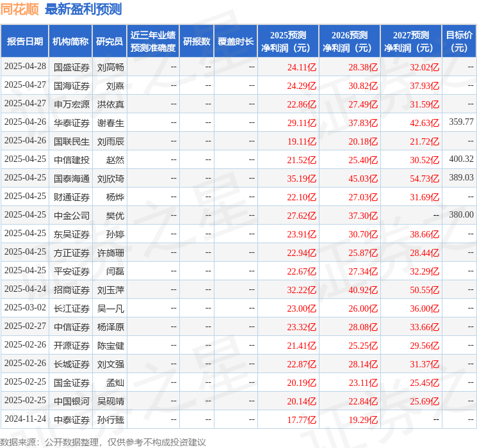Viewport: 477px width, 448px height.
Task: Click the 42.63亿 forecast value
Action: tap(424, 123)
